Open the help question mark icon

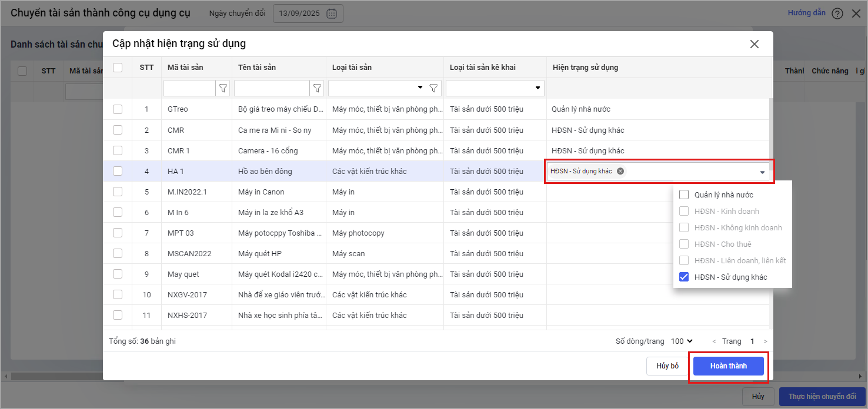pos(837,14)
